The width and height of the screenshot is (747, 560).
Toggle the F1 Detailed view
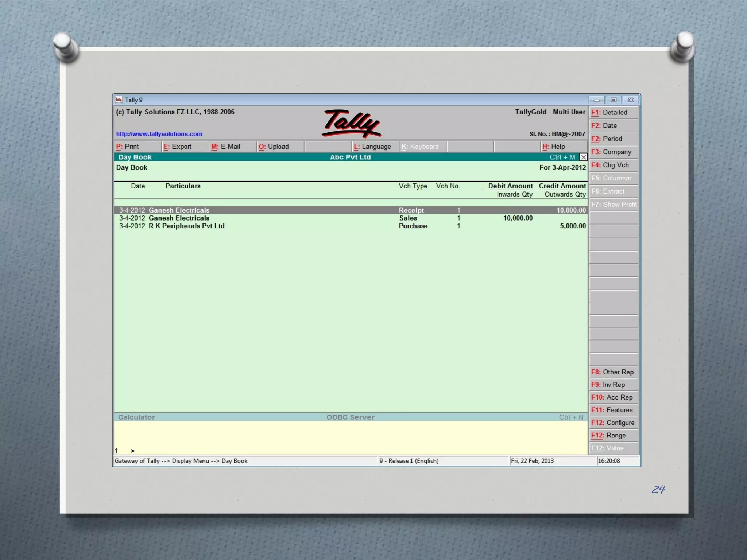tap(614, 113)
